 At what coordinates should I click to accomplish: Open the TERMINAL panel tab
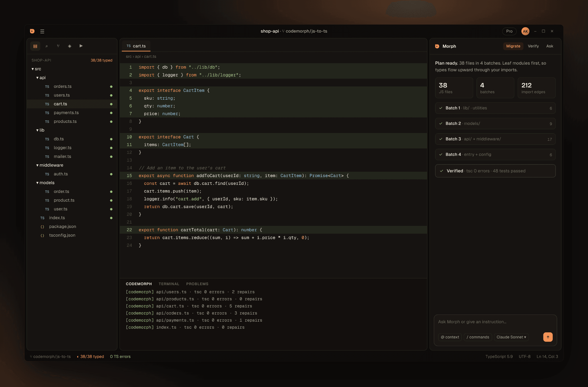click(169, 284)
